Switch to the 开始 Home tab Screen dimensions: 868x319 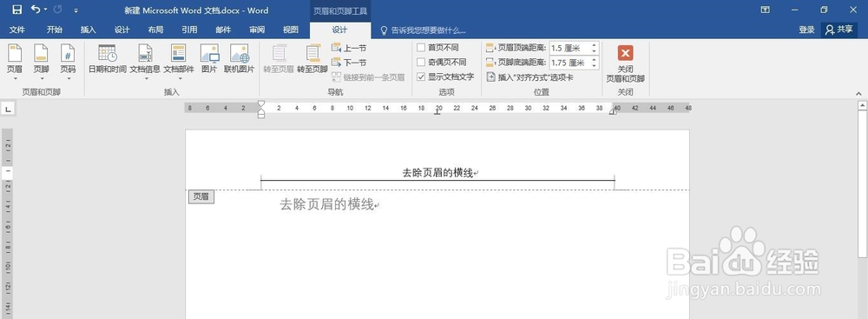54,30
